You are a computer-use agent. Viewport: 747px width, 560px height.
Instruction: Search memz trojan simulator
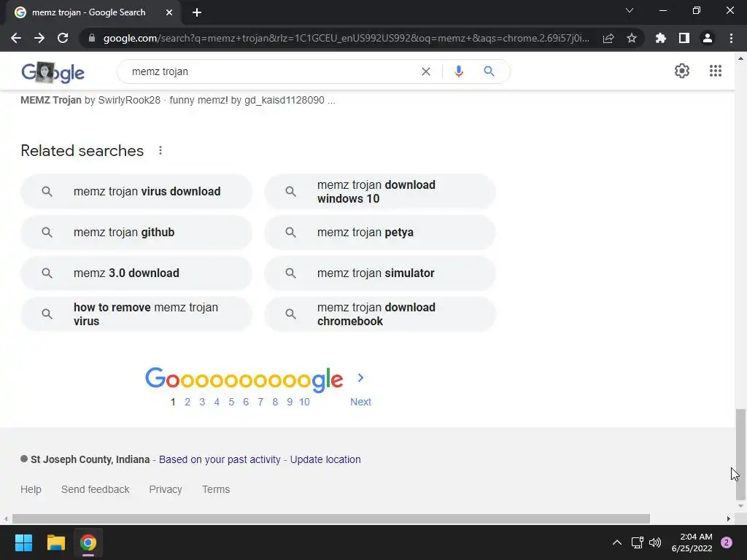pos(380,273)
